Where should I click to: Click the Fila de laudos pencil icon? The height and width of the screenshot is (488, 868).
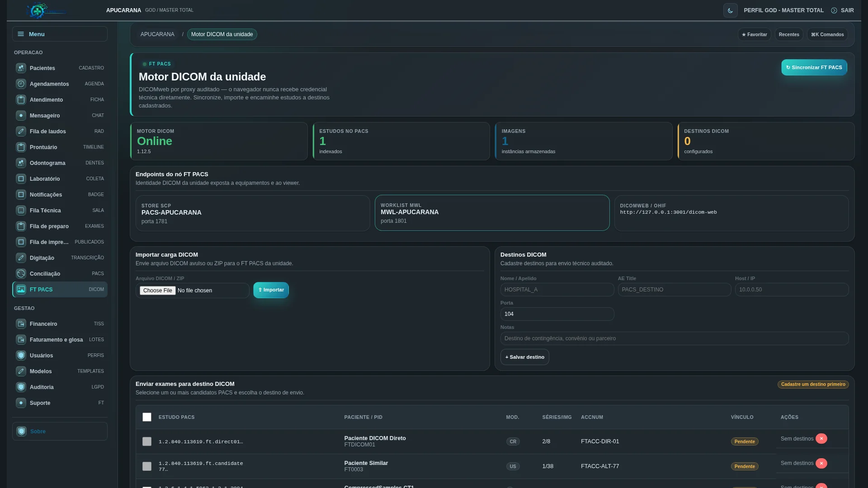21,131
